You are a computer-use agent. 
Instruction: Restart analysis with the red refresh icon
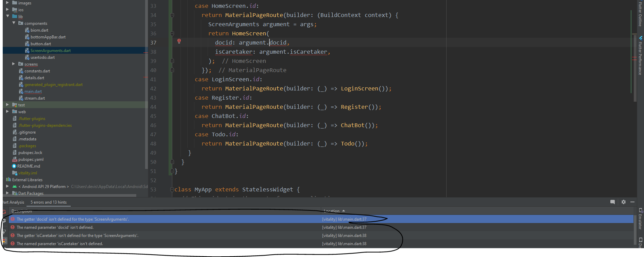click(x=4, y=212)
